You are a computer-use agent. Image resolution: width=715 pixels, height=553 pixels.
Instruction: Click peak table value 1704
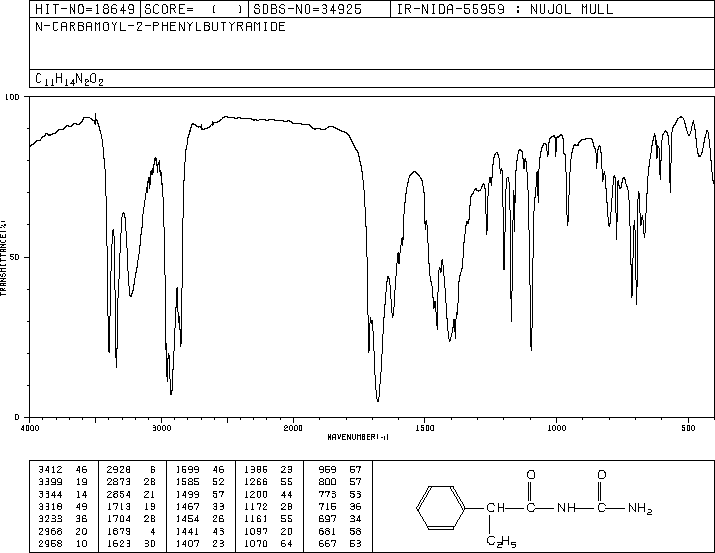point(119,519)
